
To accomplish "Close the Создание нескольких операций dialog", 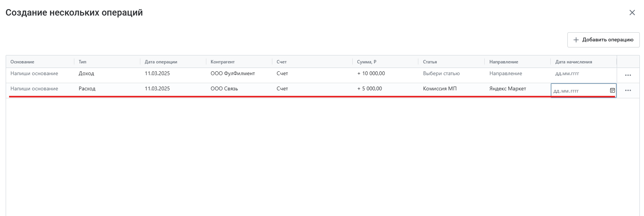I will (x=632, y=13).
